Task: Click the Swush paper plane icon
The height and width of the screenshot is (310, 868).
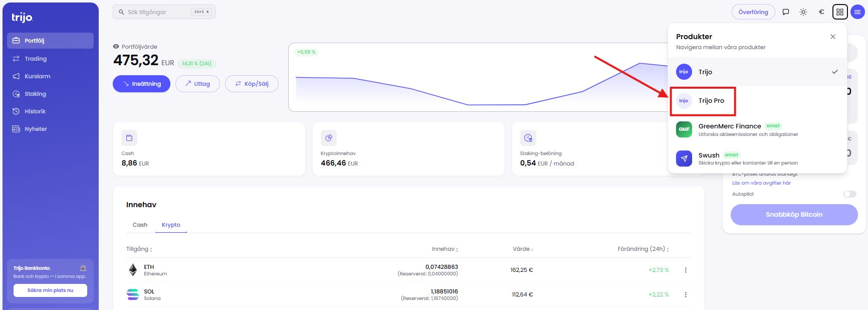Action: pyautogui.click(x=684, y=159)
